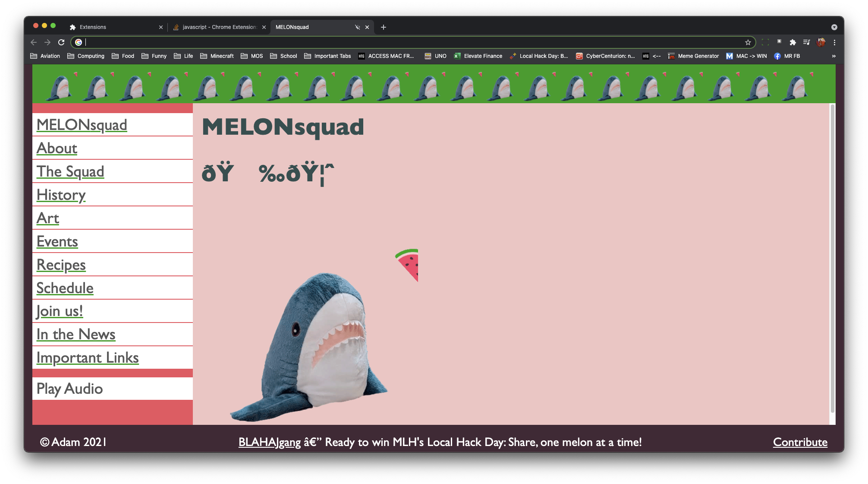Click the Google favicon in the address bar
This screenshot has width=868, height=484.
coord(79,42)
